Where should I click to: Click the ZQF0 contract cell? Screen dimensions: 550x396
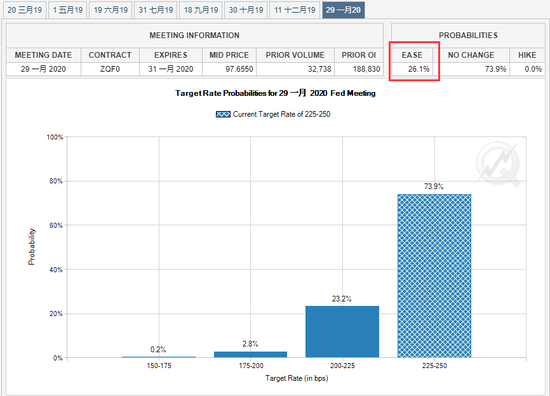click(110, 69)
